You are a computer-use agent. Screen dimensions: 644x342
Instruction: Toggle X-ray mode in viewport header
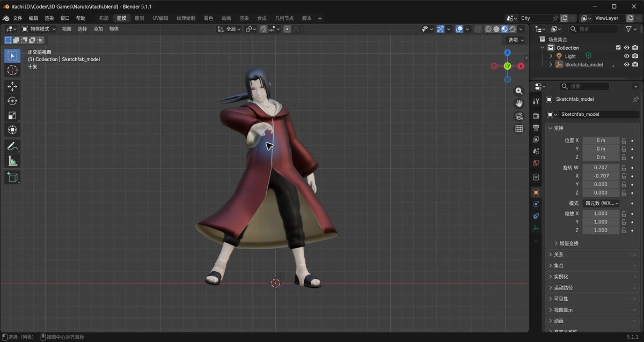click(x=478, y=29)
